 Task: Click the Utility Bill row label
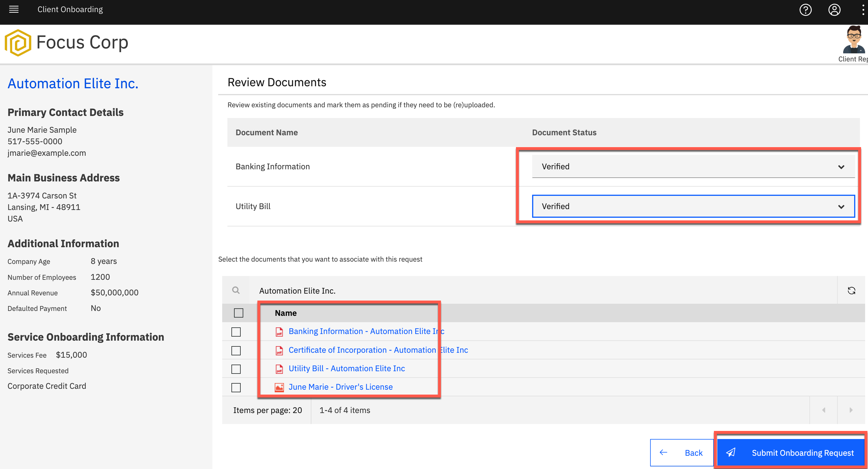click(x=253, y=206)
